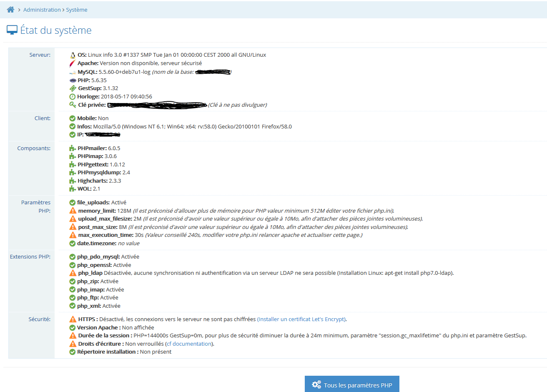The height and width of the screenshot is (392, 547).
Task: Click the puzzle icon beside PHPgettext
Action: pyautogui.click(x=73, y=164)
